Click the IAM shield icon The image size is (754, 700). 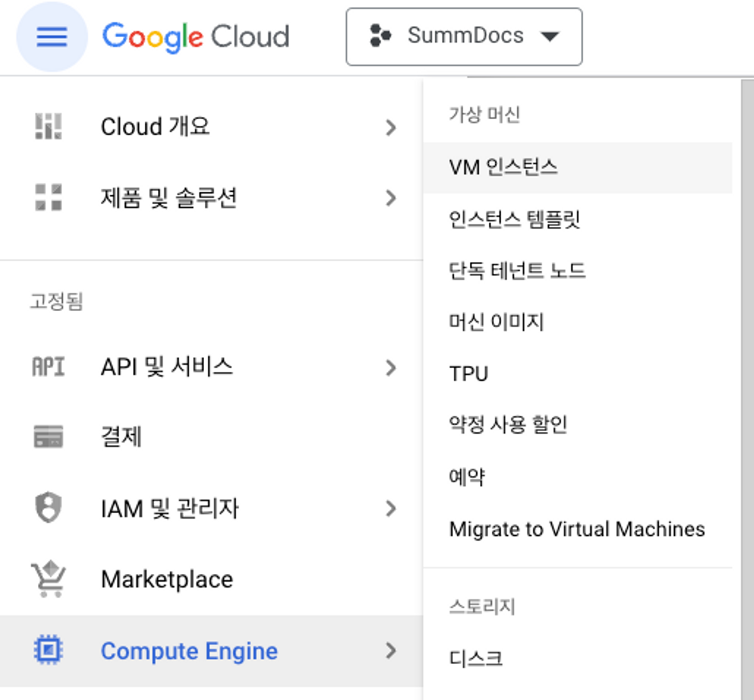coord(48,507)
